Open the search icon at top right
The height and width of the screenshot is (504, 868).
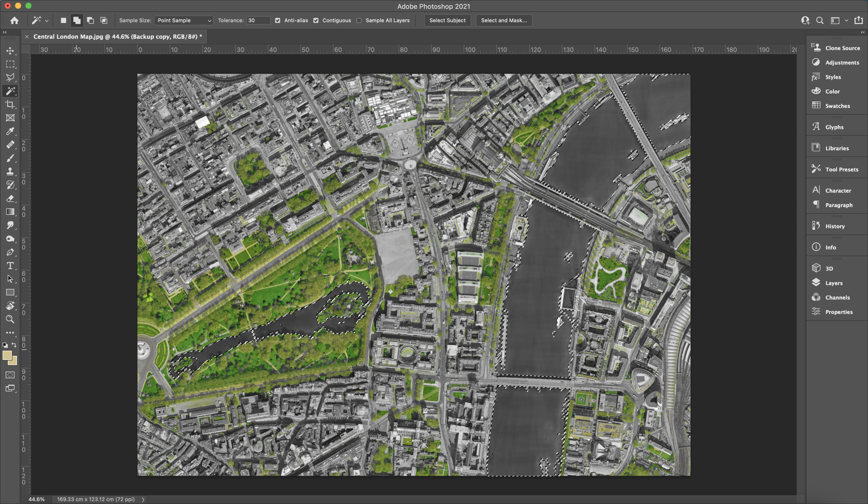point(820,20)
